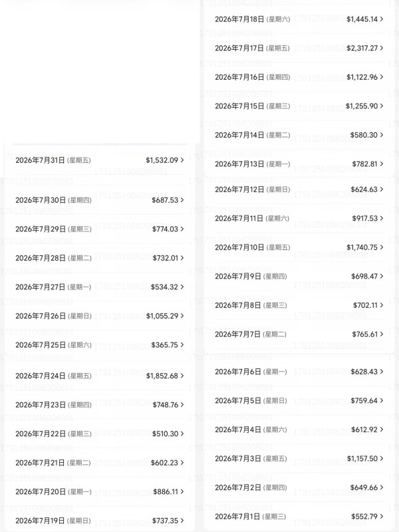399x532 pixels.
Task: Click the arrow beside $1,740.75
Action: pyautogui.click(x=382, y=247)
